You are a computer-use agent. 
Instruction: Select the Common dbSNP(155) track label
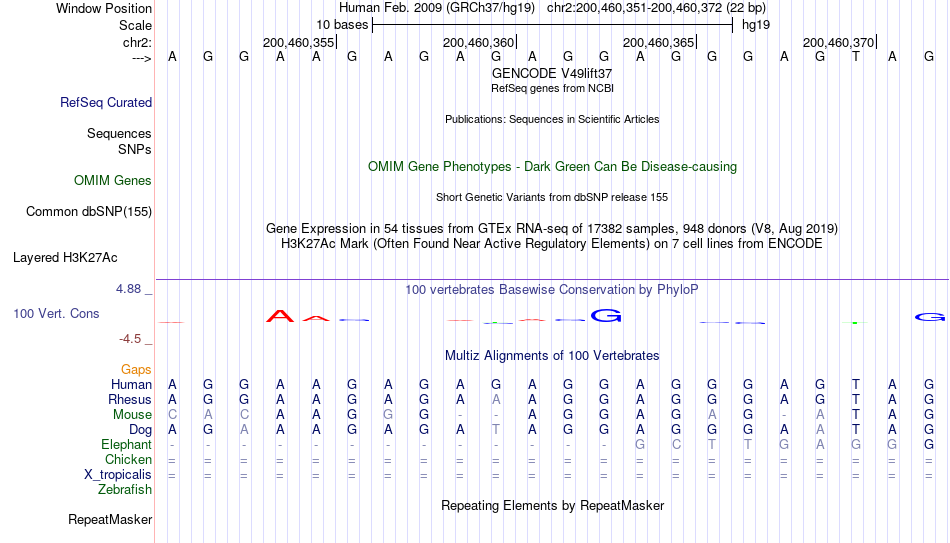[88, 212]
